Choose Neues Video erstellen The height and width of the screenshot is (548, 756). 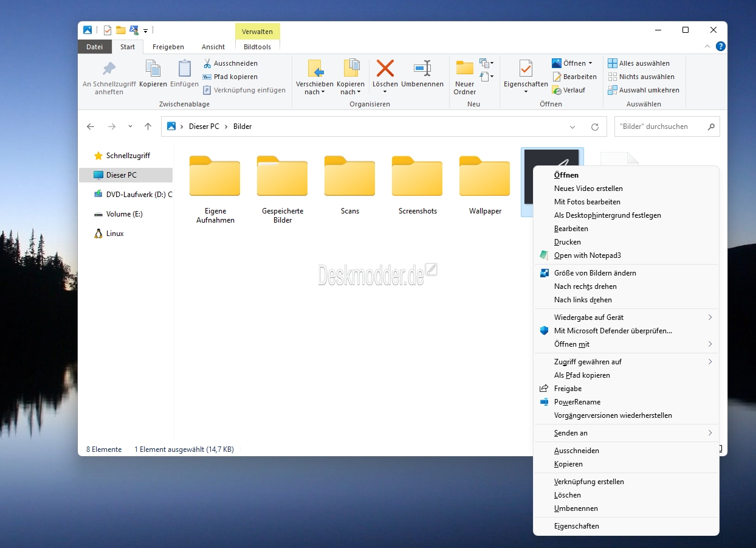(x=626, y=189)
